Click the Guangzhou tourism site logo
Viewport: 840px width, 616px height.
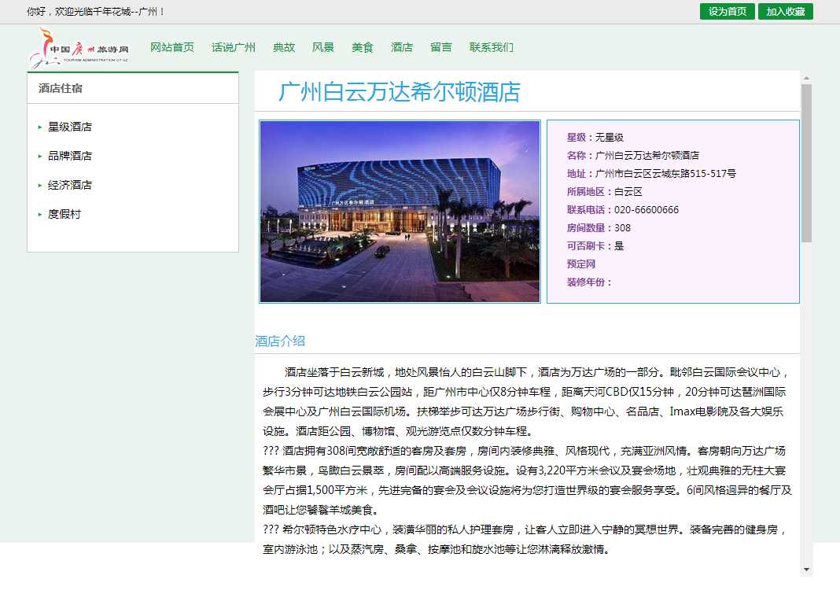point(79,48)
